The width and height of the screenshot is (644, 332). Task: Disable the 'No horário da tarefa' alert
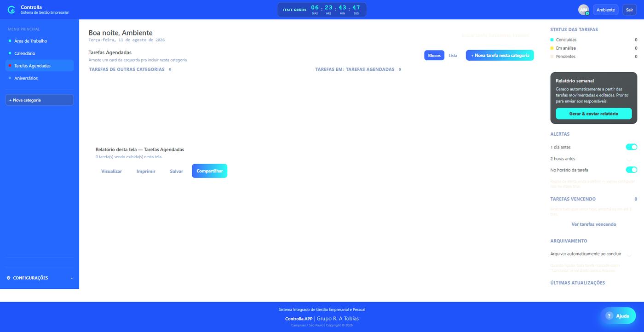[632, 170]
